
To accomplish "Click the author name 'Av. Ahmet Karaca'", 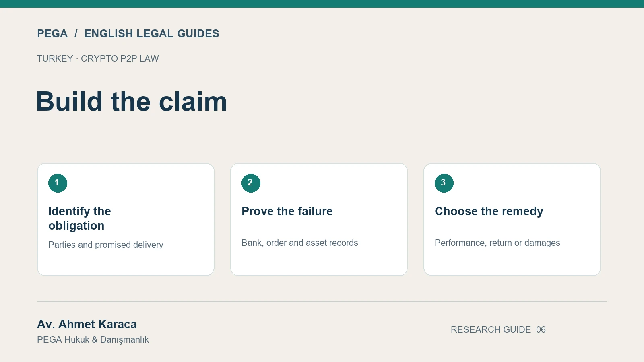I will tap(87, 324).
